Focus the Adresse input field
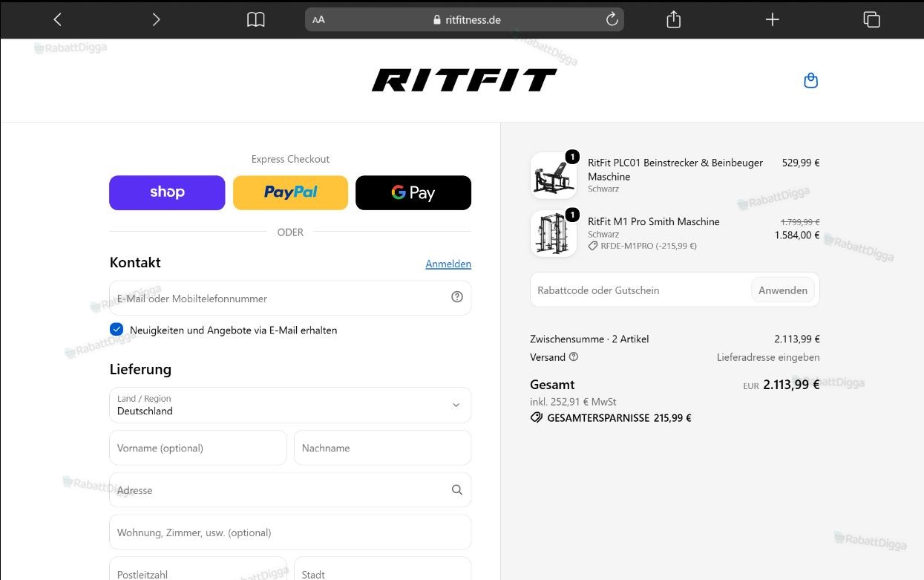The image size is (924, 580). coord(290,490)
